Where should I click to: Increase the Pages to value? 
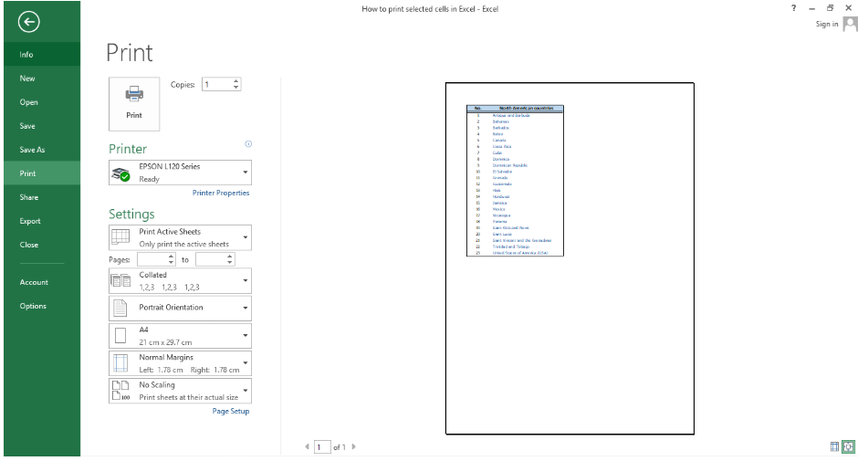(229, 257)
